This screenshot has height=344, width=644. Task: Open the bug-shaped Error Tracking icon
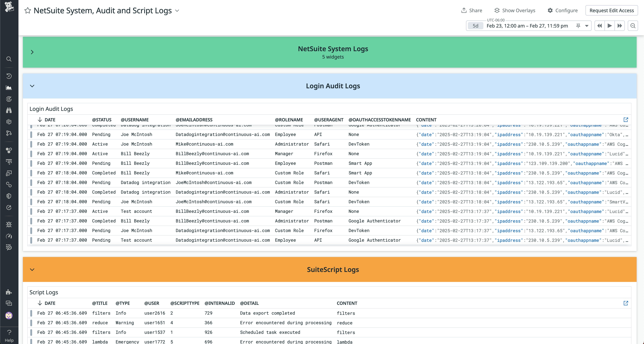coord(9,224)
